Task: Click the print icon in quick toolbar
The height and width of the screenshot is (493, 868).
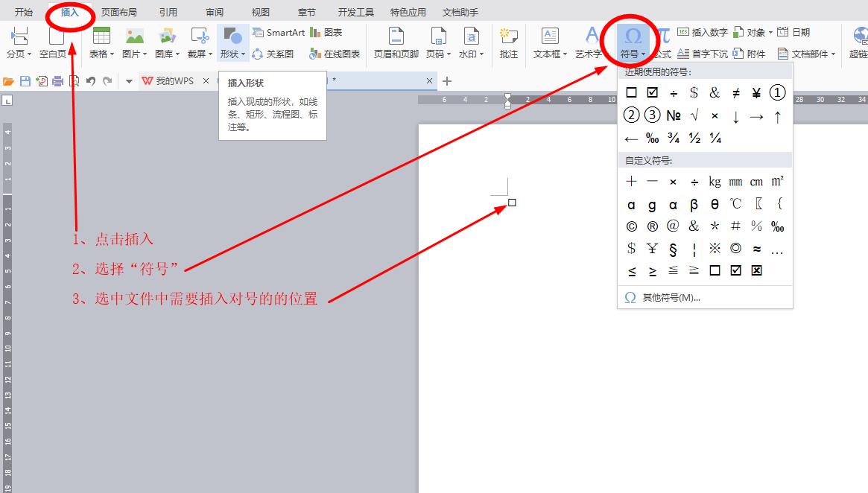Action: pyautogui.click(x=57, y=81)
